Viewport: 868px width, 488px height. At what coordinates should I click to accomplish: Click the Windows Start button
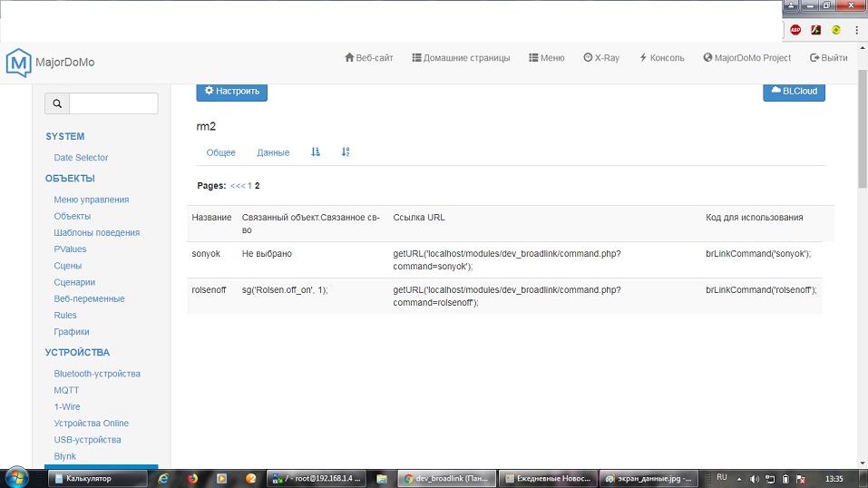[x=19, y=477]
